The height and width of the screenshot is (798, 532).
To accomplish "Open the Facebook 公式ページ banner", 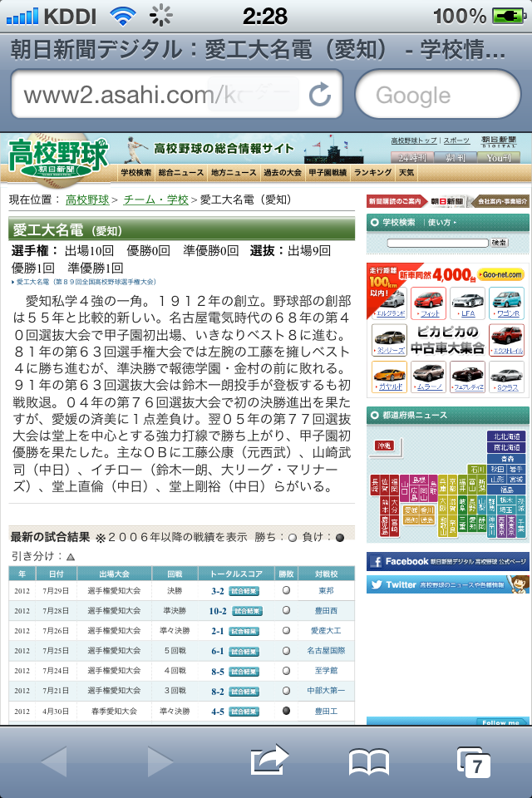I will pyautogui.click(x=448, y=561).
